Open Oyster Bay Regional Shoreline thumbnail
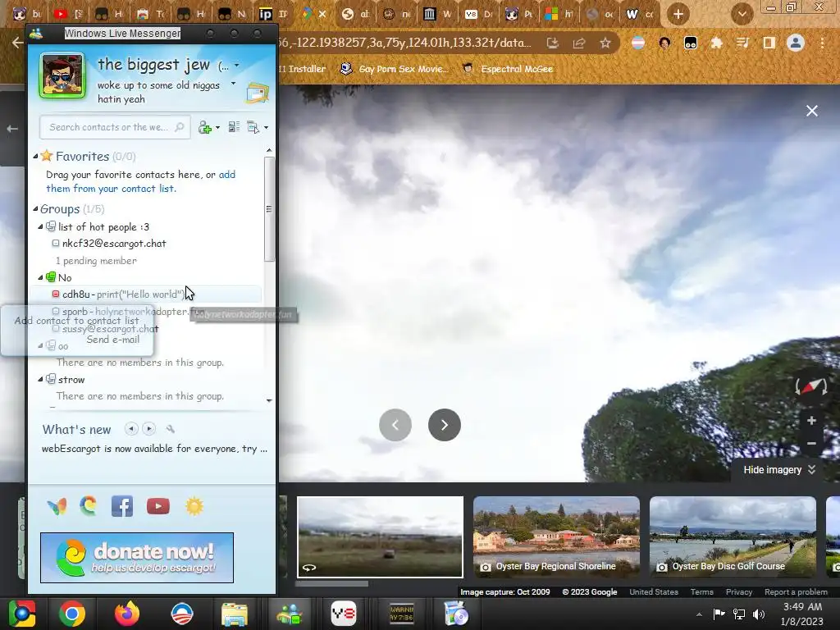The height and width of the screenshot is (630, 840). point(556,536)
